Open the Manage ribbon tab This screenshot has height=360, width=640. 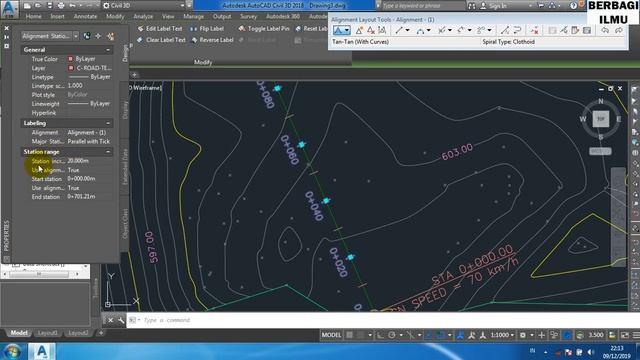[193, 16]
